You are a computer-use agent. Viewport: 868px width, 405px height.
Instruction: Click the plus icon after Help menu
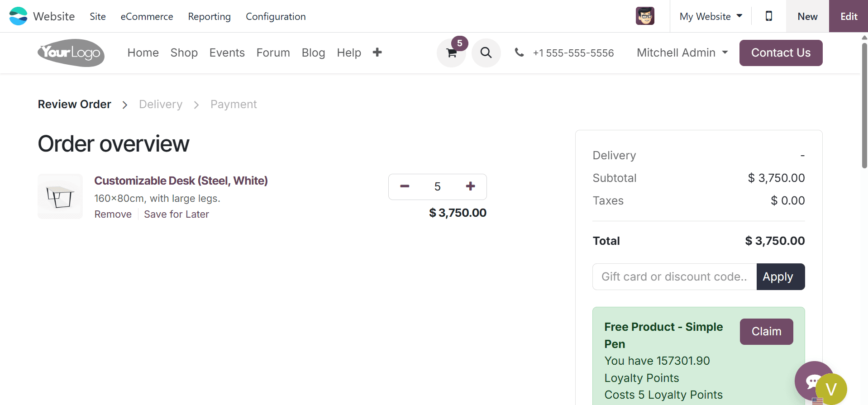(x=377, y=52)
